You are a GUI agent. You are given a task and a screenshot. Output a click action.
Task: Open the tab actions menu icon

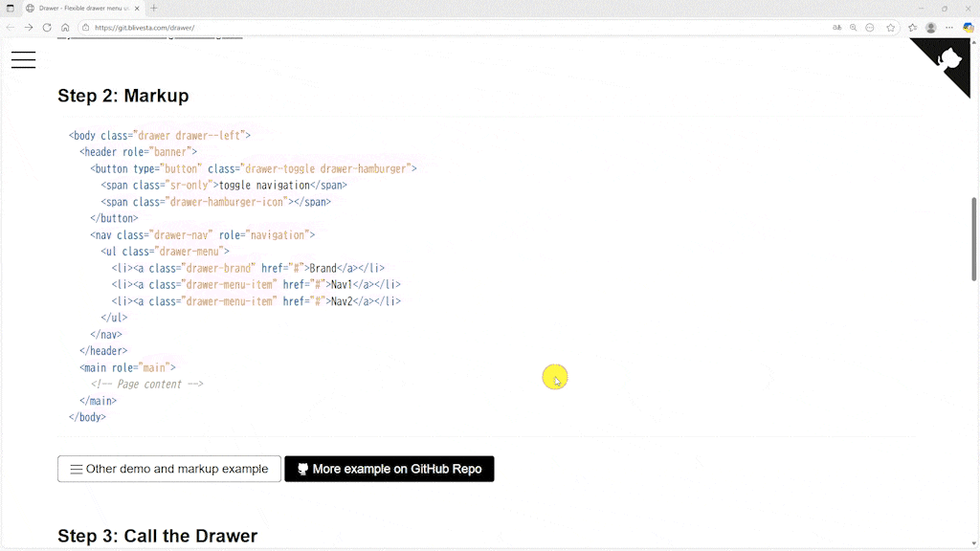pyautogui.click(x=11, y=8)
